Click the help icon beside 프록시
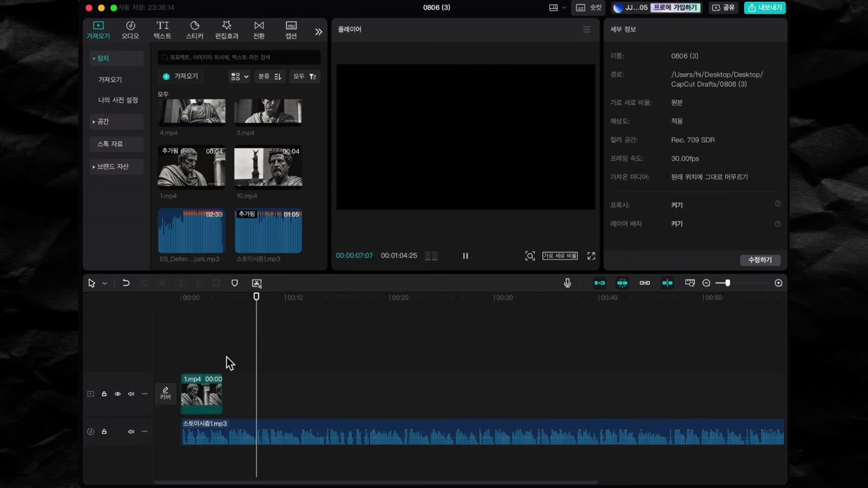 tap(778, 204)
